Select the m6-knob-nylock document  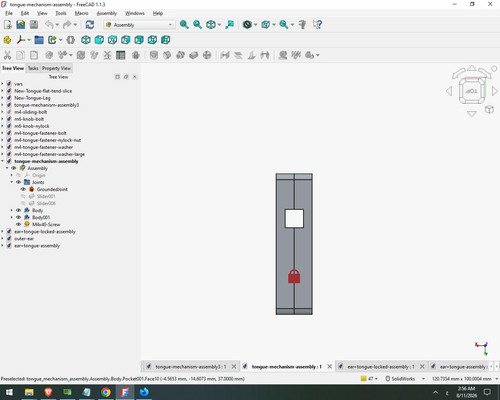pyautogui.click(x=32, y=126)
